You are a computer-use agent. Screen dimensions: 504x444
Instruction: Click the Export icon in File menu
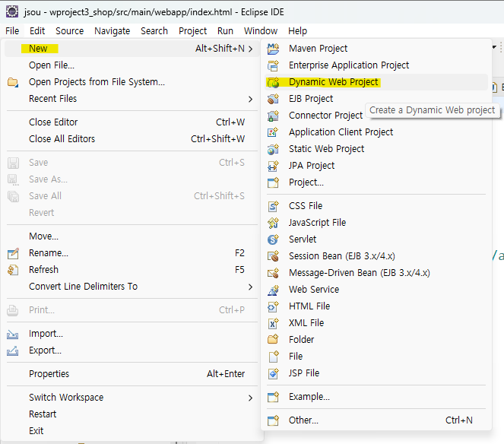pyautogui.click(x=12, y=350)
